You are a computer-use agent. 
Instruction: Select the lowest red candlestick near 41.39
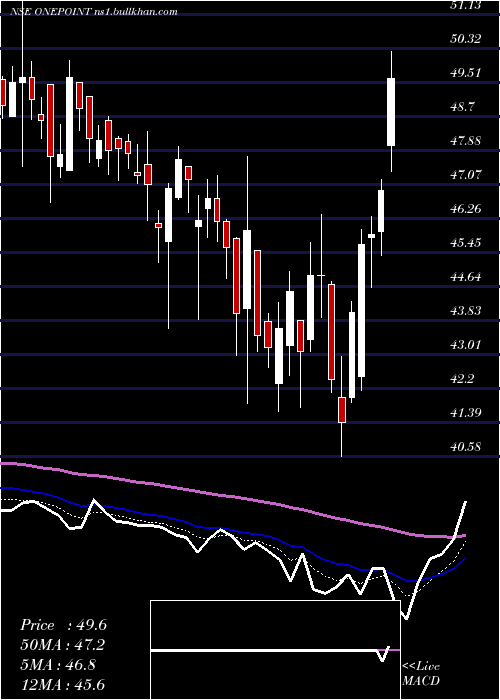click(x=342, y=409)
